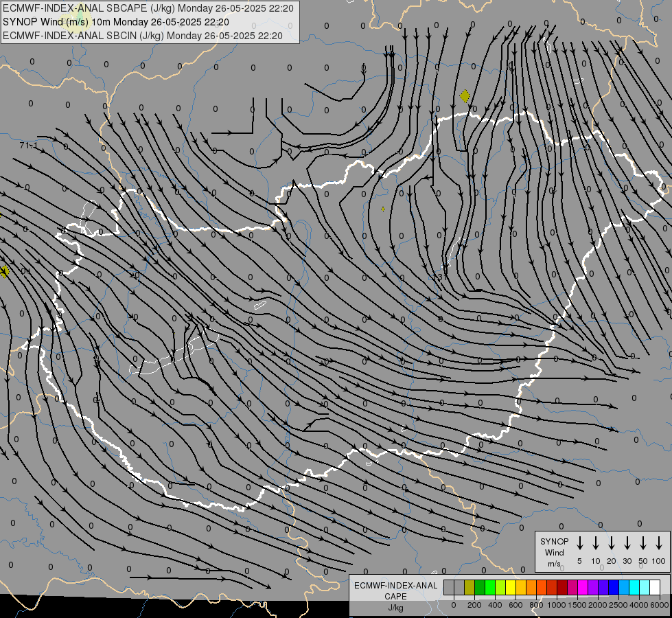Click the 5 m/s wind arrow in the legend
672x618 pixels.
pyautogui.click(x=579, y=543)
